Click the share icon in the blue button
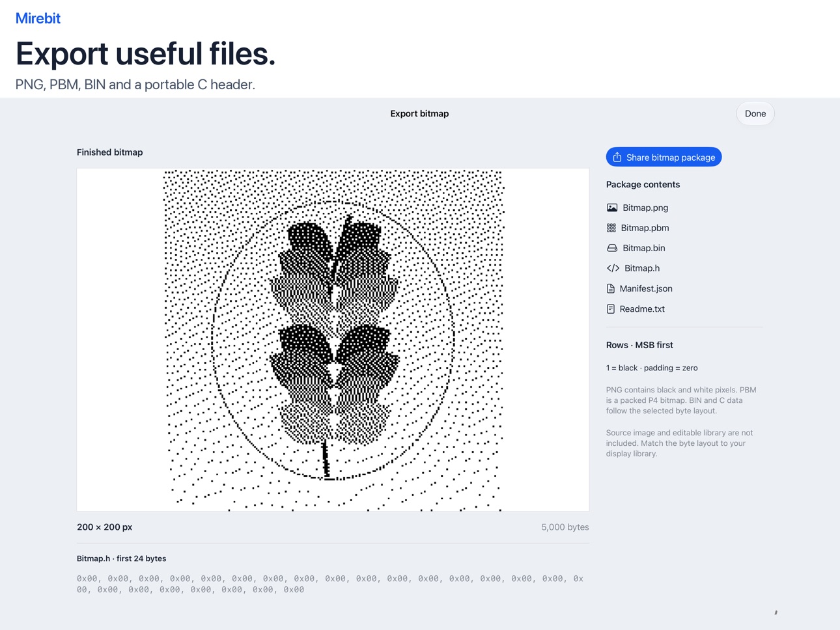 [617, 157]
